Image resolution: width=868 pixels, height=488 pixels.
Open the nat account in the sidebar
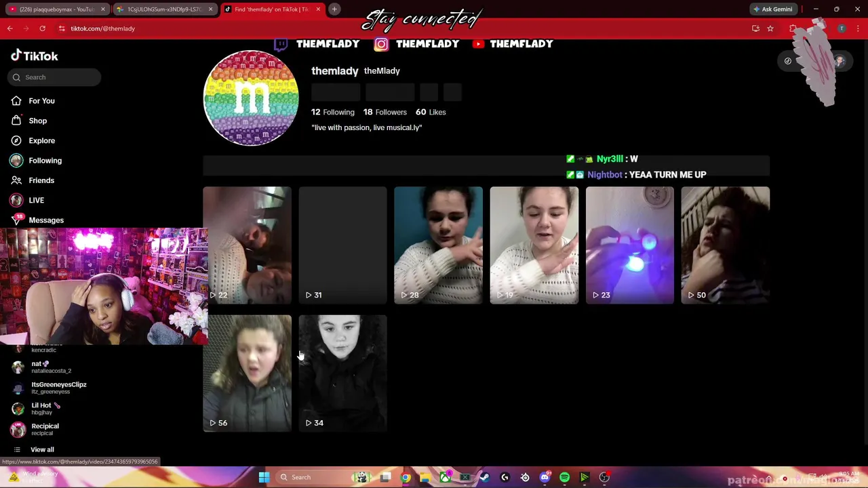(x=42, y=367)
